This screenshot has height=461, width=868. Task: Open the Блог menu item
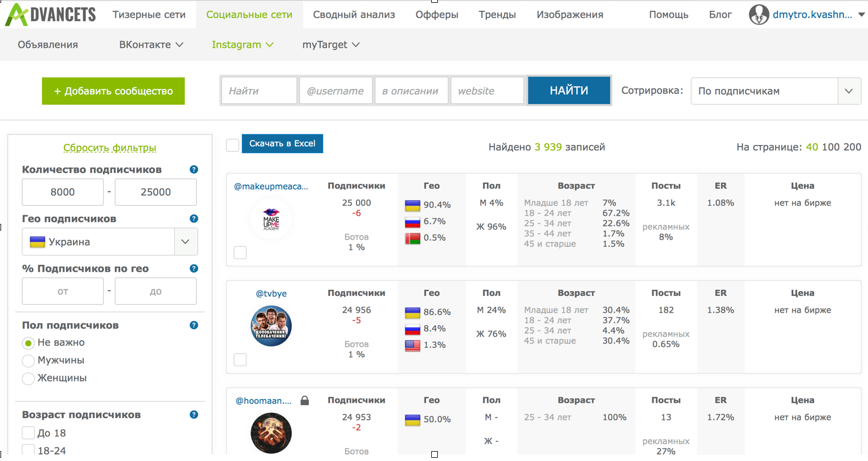tap(720, 15)
